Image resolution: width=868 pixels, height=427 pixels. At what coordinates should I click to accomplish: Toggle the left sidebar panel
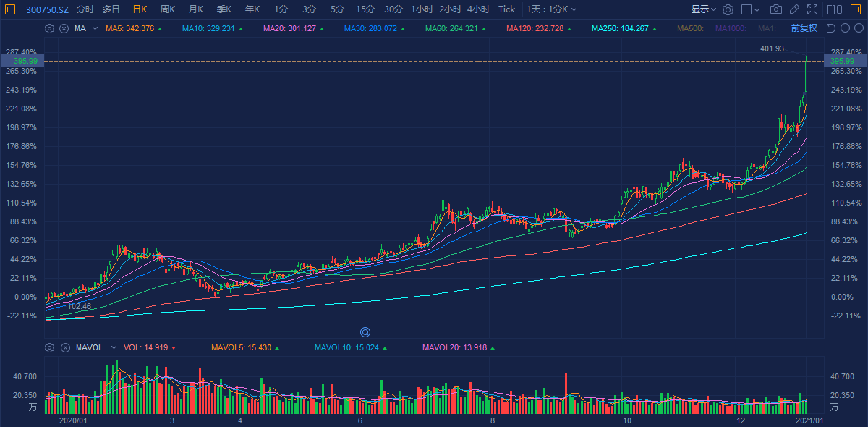tap(9, 9)
